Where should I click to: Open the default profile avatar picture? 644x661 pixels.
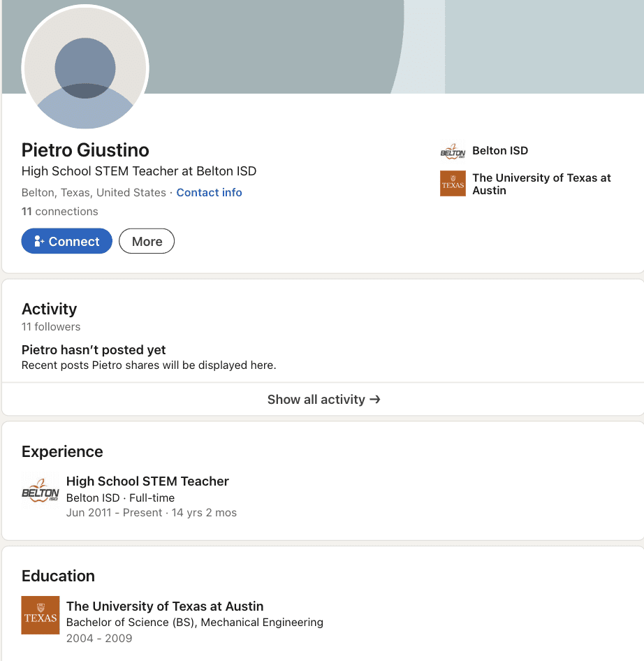point(85,68)
